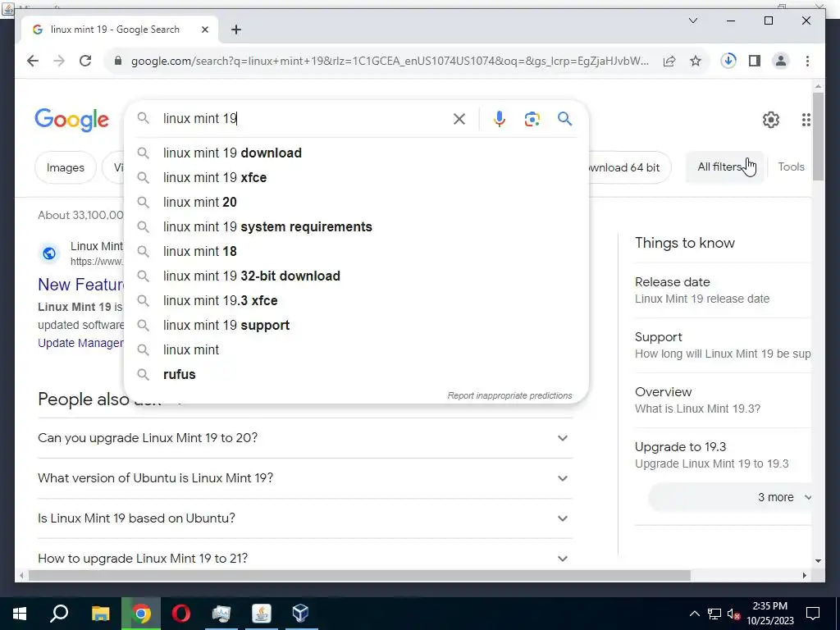Click the muted volume tray icon

(x=733, y=614)
